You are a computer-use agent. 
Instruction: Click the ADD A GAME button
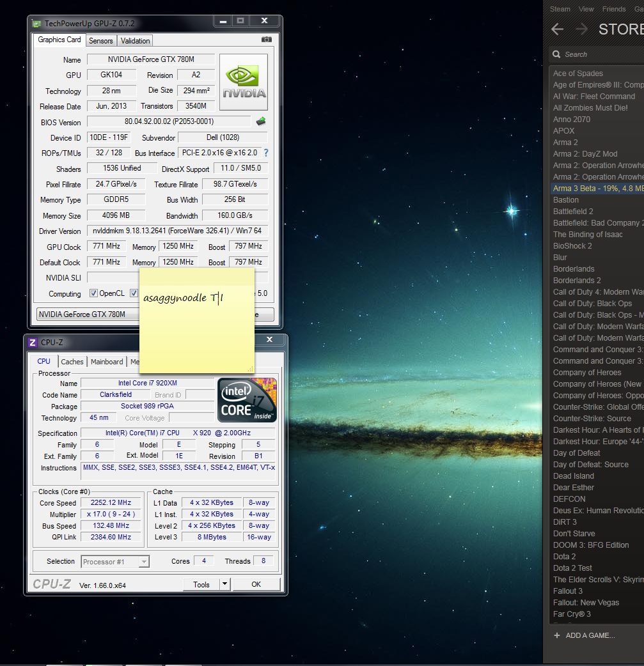[x=585, y=635]
